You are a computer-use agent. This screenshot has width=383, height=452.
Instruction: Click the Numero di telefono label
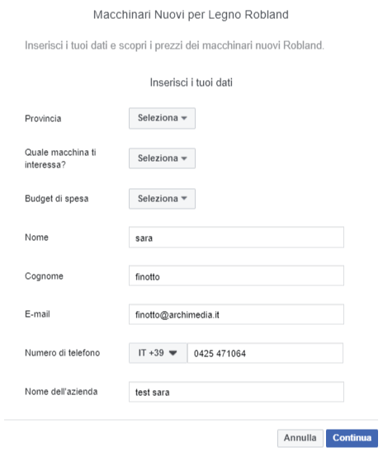[x=62, y=353]
